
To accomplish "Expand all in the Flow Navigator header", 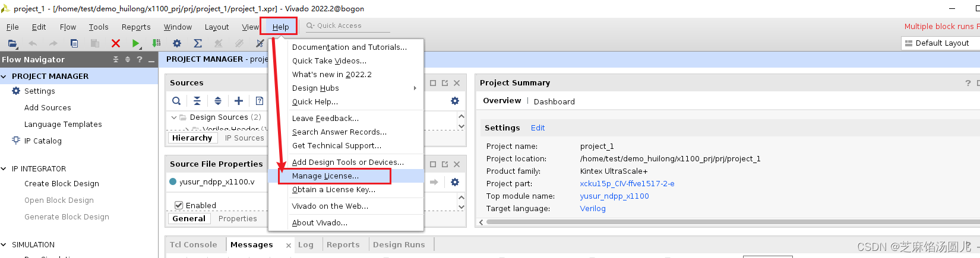I will [x=127, y=59].
